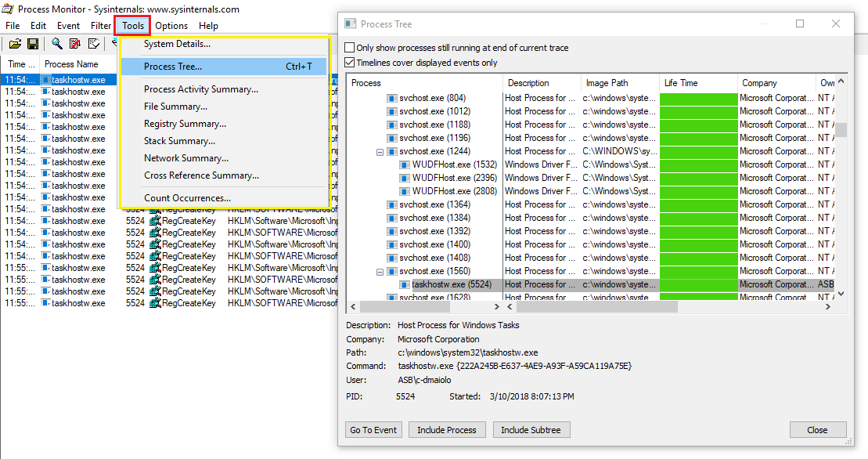
Task: Open the Help menu
Action: (209, 26)
